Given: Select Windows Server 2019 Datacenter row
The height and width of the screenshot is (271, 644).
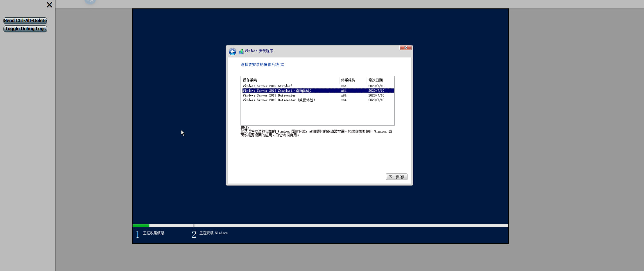Looking at the screenshot, I should [318, 96].
